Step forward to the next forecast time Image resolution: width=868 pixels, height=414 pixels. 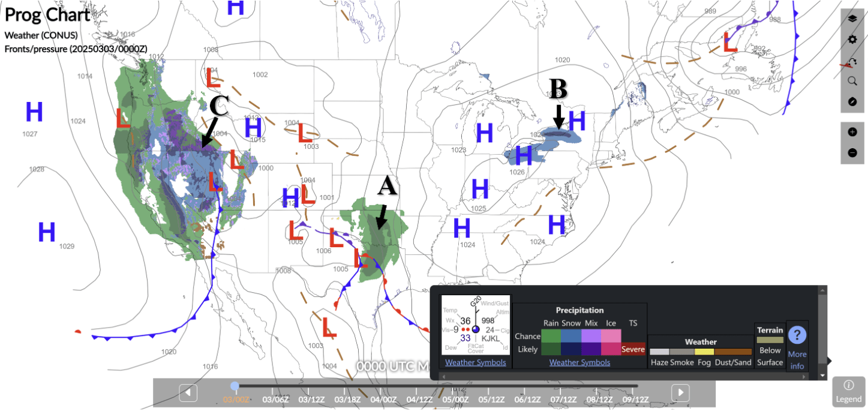tap(680, 393)
